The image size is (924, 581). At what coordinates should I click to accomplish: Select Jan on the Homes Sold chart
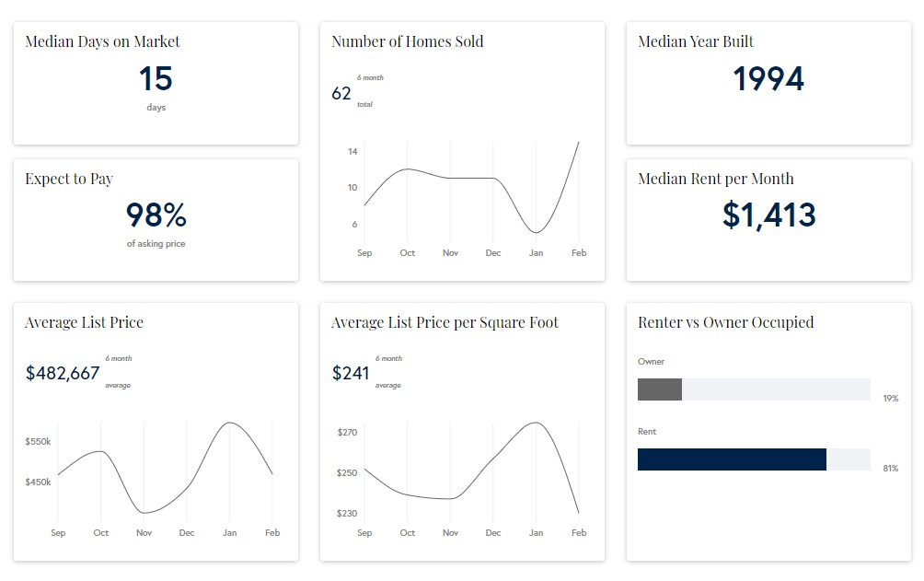pyautogui.click(x=536, y=253)
